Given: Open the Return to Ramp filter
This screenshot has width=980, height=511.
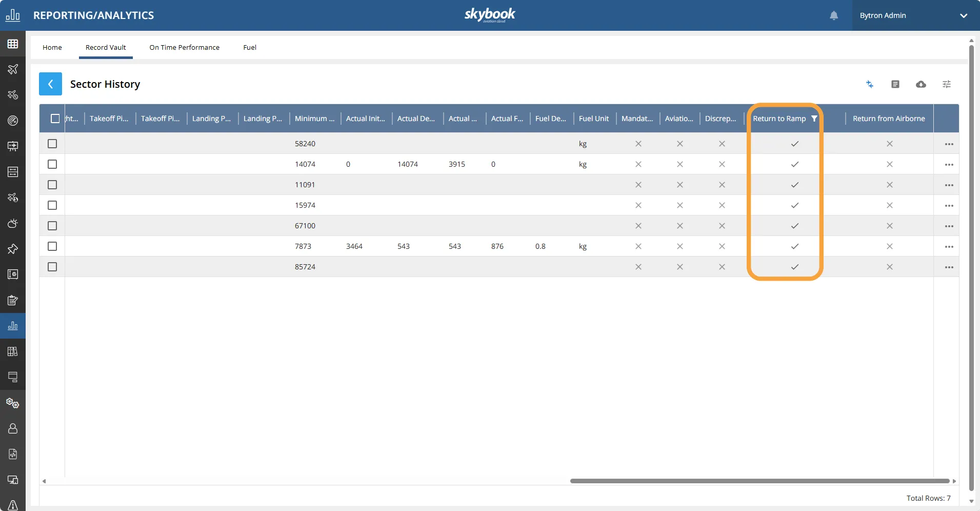Looking at the screenshot, I should (814, 119).
